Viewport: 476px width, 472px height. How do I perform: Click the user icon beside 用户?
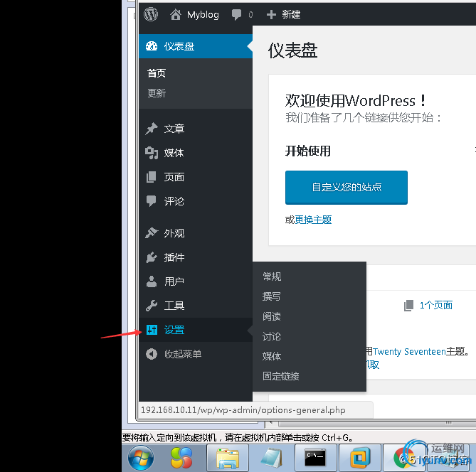coord(151,281)
